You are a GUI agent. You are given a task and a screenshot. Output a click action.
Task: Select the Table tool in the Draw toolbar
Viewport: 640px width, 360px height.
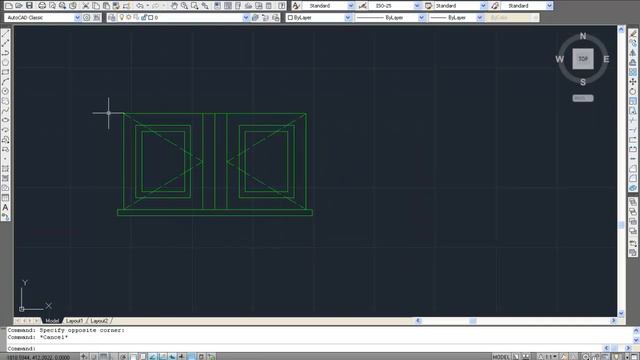[x=5, y=198]
